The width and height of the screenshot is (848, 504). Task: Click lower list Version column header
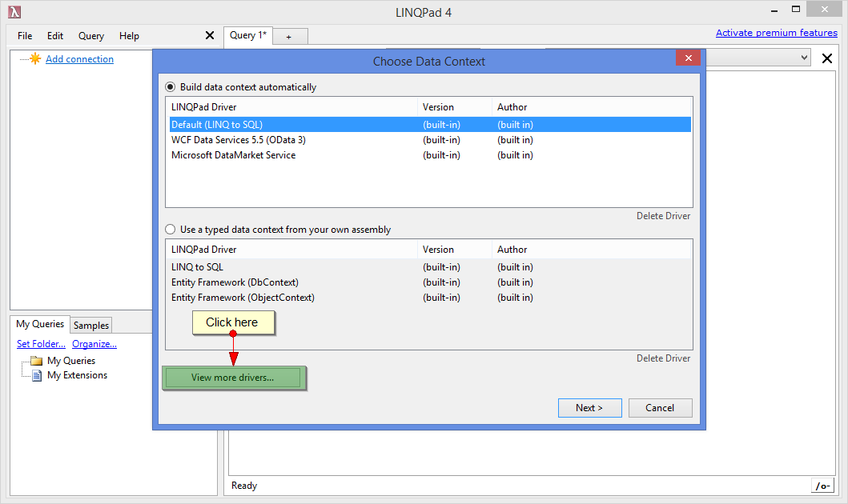tap(455, 250)
